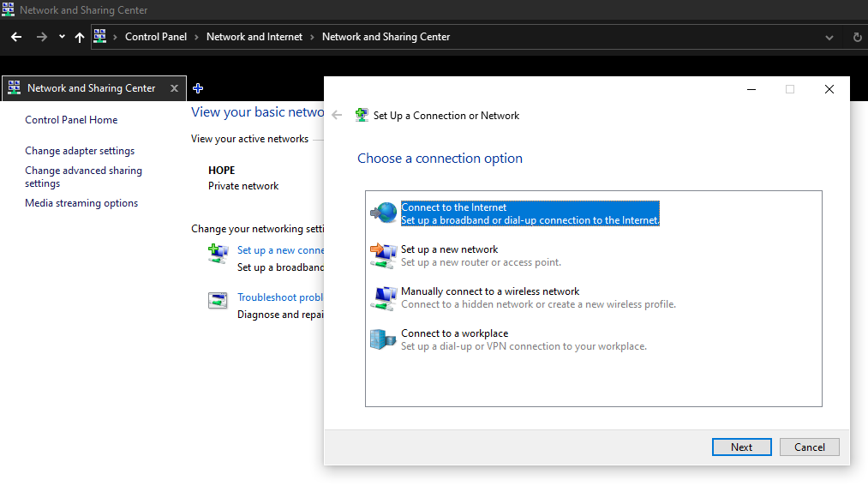Expand the chevron after Network and Internet
Screen dimensions: 868x492
[312, 37]
